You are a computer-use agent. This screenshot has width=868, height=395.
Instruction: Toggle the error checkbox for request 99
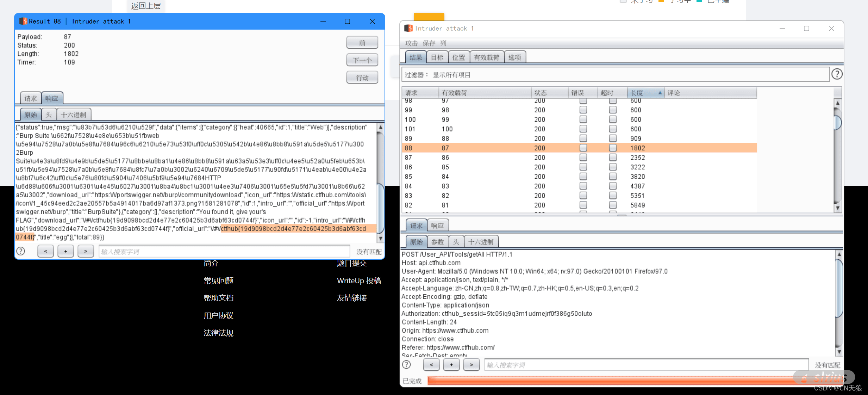583,110
